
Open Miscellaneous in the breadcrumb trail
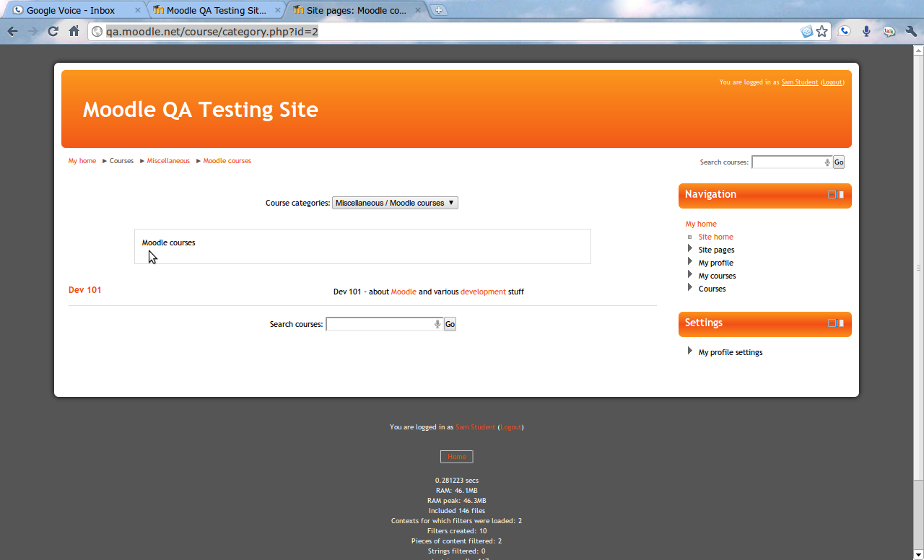168,161
